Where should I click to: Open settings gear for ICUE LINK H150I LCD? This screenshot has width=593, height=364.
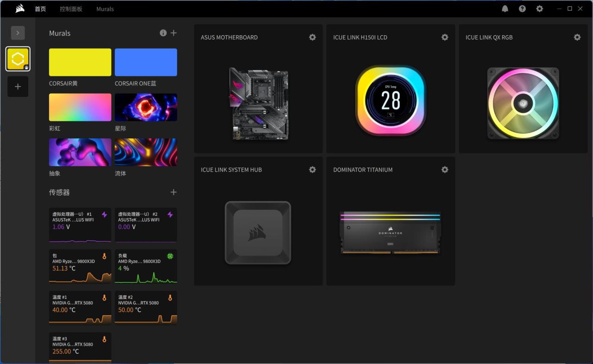click(445, 38)
